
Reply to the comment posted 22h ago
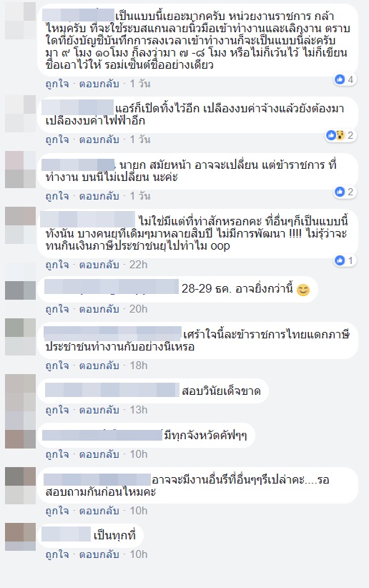click(x=99, y=265)
